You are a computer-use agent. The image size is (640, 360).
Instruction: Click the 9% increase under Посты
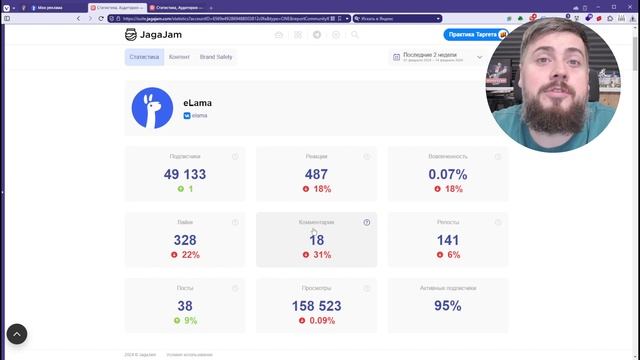point(185,320)
